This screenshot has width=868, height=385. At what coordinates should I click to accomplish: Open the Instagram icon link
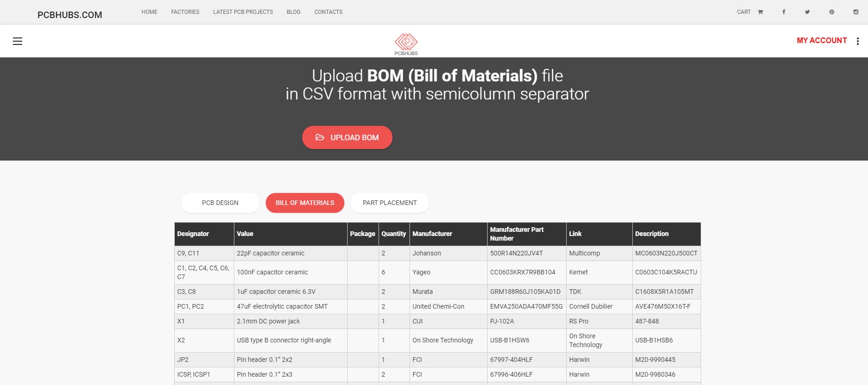click(856, 12)
